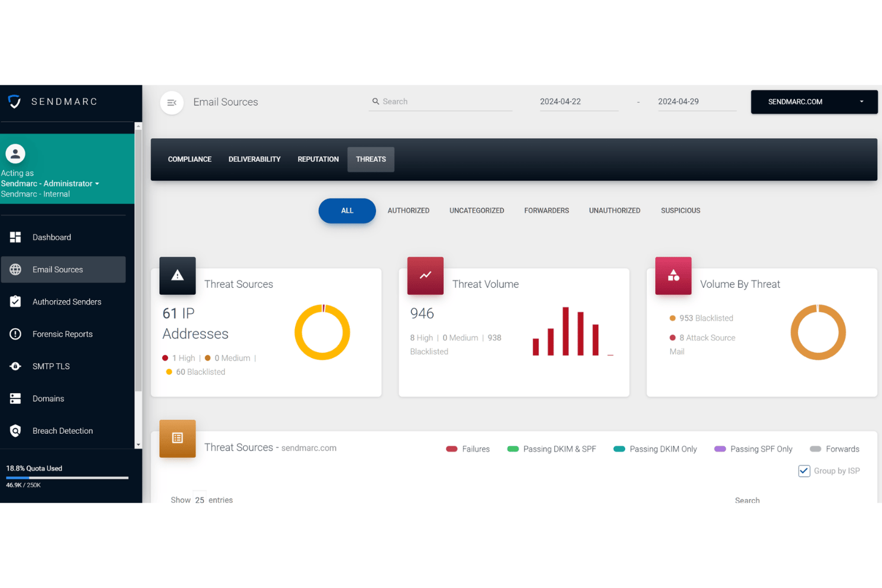This screenshot has height=588, width=882.
Task: Open Authorized Senders page
Action: point(63,301)
